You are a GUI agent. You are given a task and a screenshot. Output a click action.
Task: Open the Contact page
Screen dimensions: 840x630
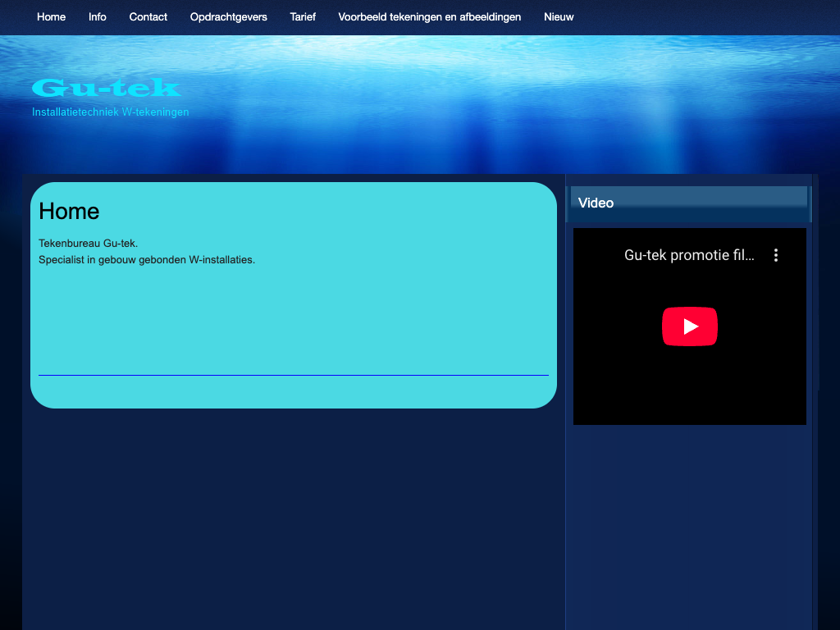click(x=148, y=17)
